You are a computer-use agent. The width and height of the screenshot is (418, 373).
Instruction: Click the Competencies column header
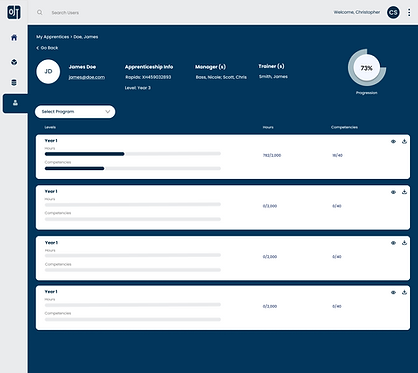pyautogui.click(x=344, y=127)
